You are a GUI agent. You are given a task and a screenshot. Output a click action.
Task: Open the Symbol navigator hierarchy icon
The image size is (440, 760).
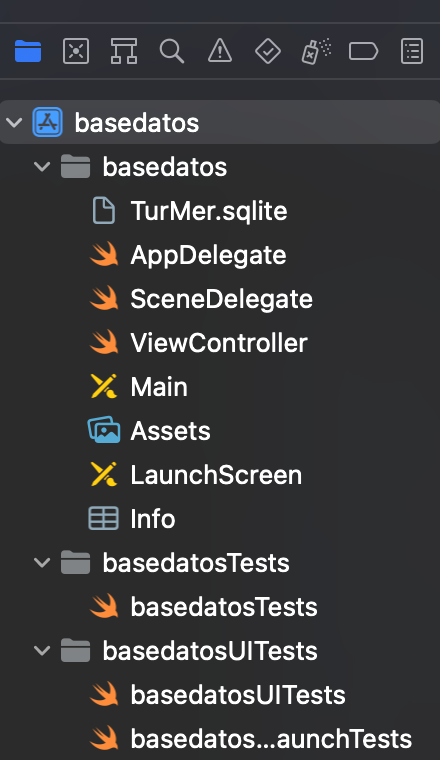pyautogui.click(x=124, y=51)
